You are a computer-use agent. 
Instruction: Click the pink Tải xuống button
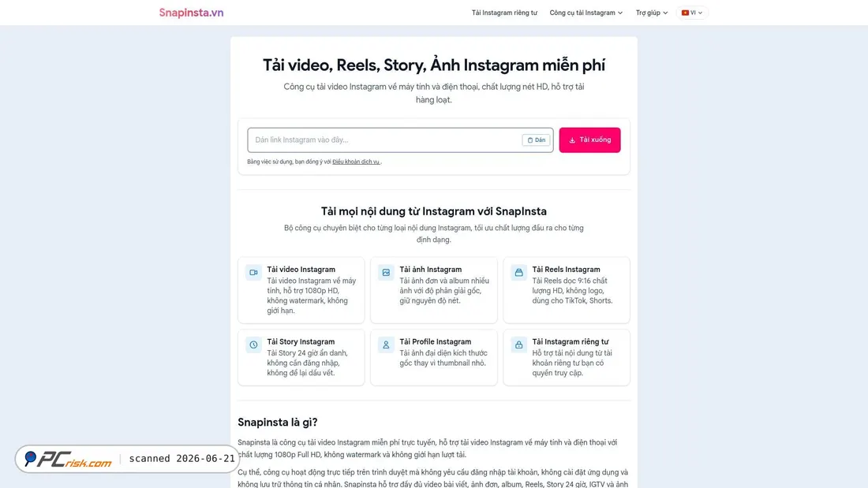pyautogui.click(x=589, y=140)
